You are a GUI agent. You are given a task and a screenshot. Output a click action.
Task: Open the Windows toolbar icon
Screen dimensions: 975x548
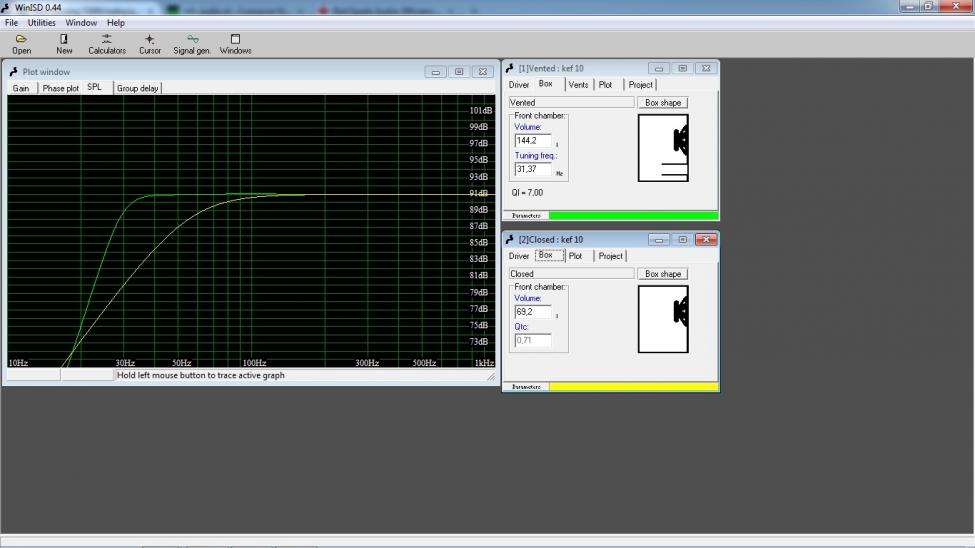(x=236, y=44)
